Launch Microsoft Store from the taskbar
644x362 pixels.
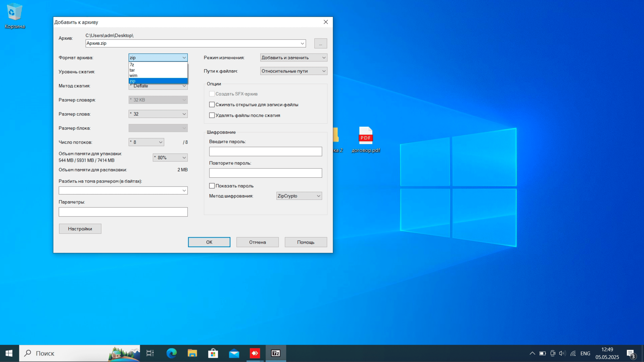click(x=213, y=353)
